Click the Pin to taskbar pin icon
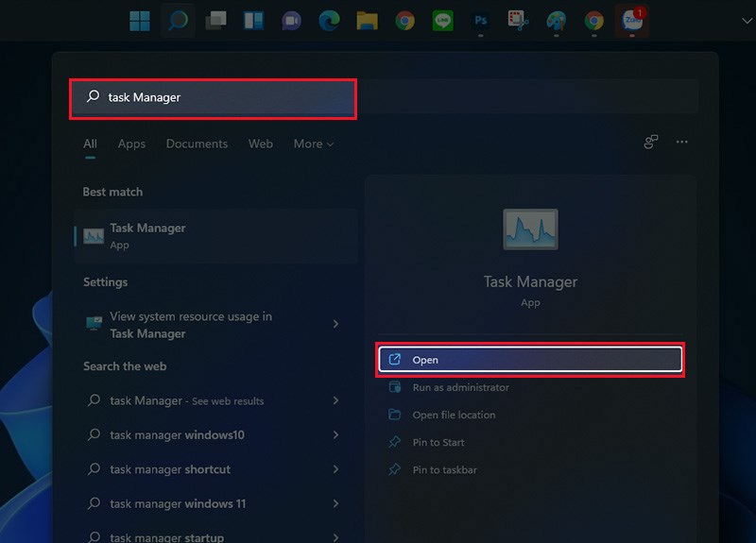The image size is (756, 543). [394, 469]
